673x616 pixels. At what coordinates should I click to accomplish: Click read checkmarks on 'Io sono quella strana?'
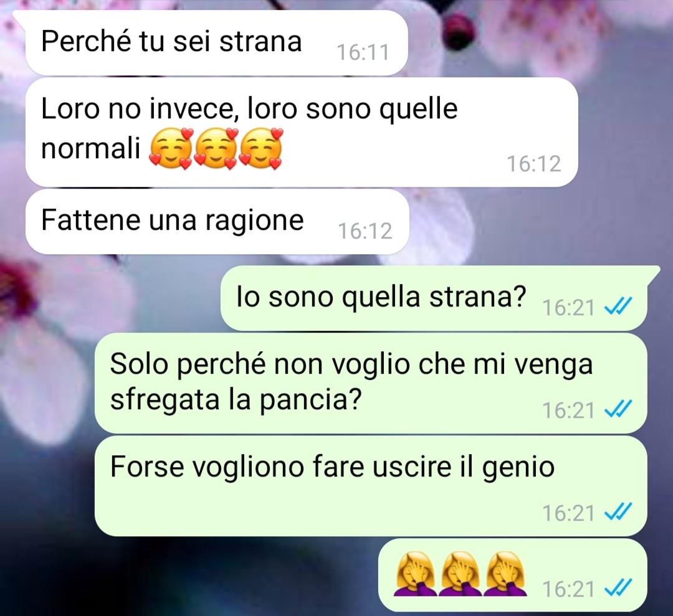click(618, 307)
